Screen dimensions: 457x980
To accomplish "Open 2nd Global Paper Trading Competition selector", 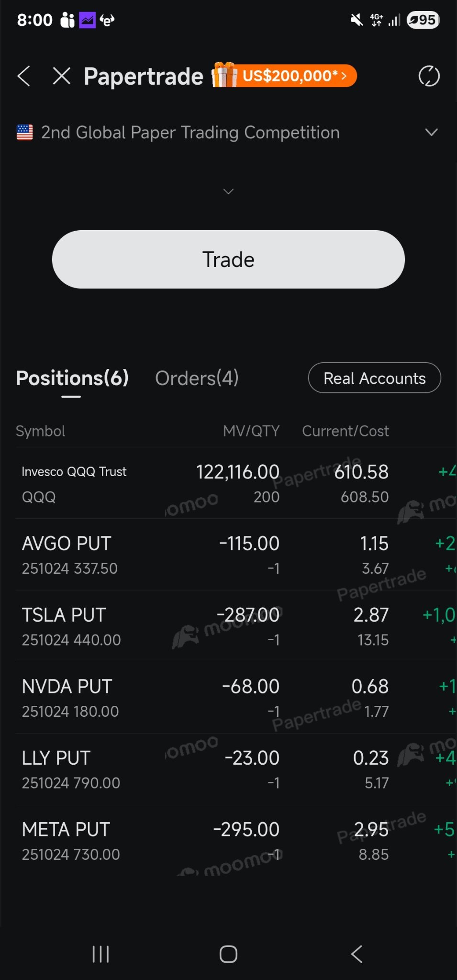I will point(190,133).
